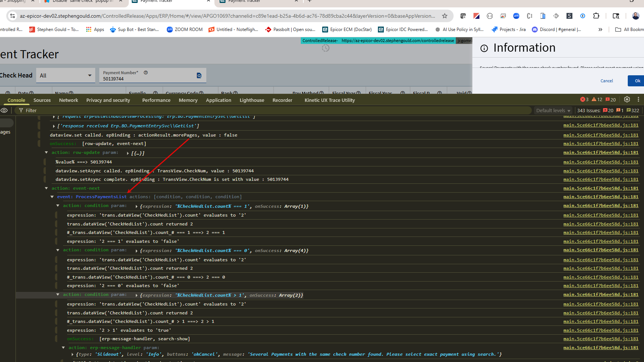The width and height of the screenshot is (644, 362).
Task: Open the Projects - Jira bookmark
Action: pos(509,30)
